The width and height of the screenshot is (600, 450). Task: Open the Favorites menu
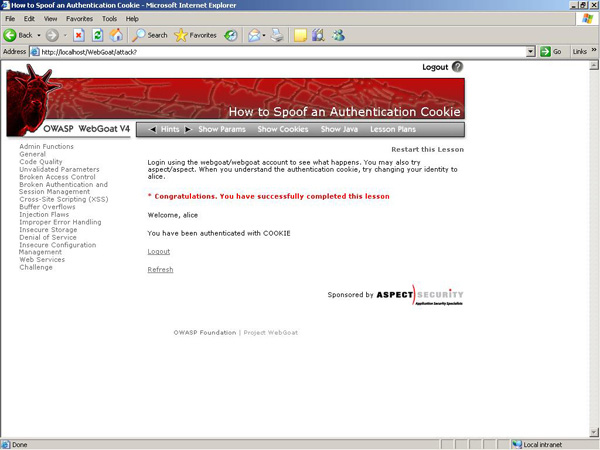click(79, 19)
